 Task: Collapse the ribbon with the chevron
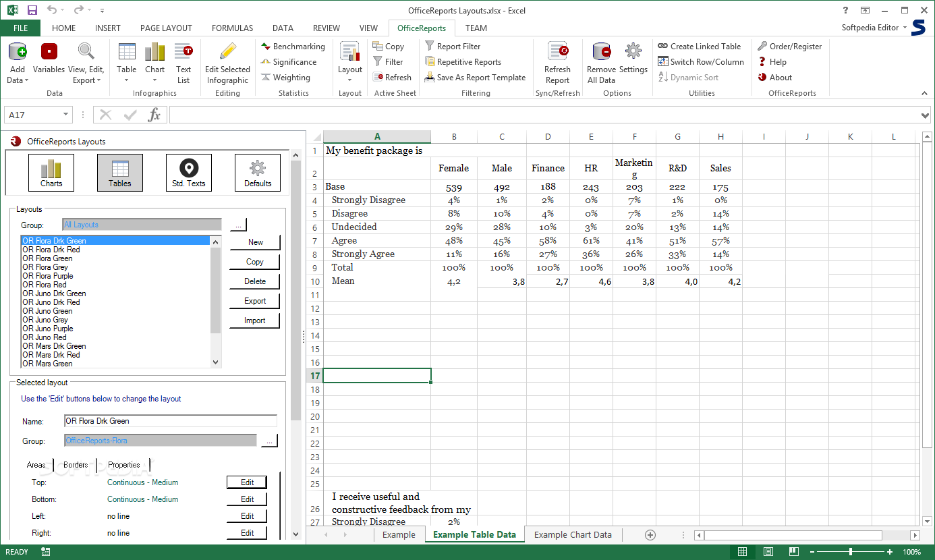pyautogui.click(x=924, y=93)
